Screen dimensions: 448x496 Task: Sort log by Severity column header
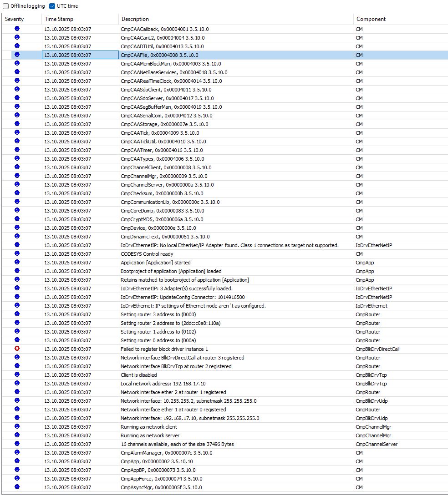[15, 19]
